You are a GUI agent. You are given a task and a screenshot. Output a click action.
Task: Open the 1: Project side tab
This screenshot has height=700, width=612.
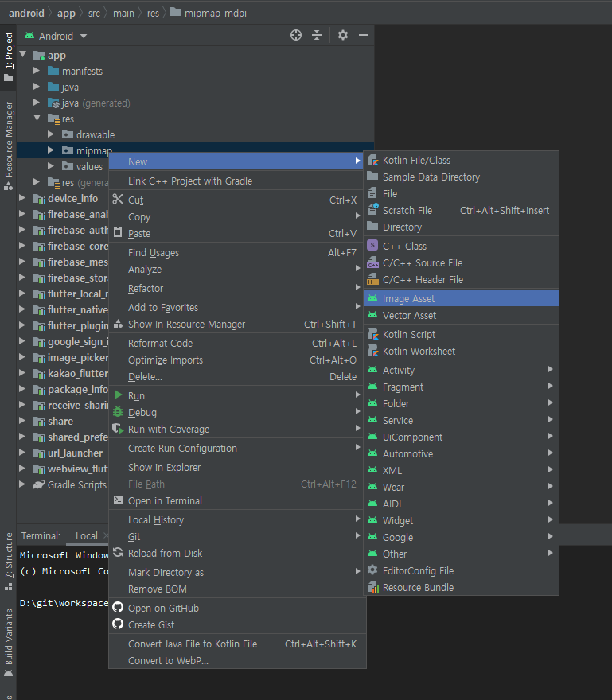coord(9,56)
